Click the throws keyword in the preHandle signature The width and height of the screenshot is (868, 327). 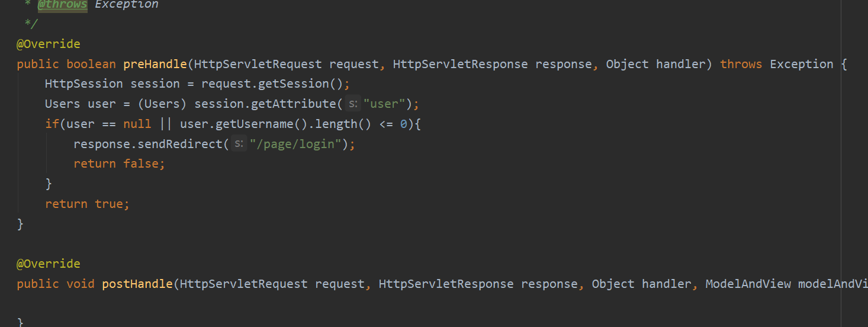tap(741, 64)
